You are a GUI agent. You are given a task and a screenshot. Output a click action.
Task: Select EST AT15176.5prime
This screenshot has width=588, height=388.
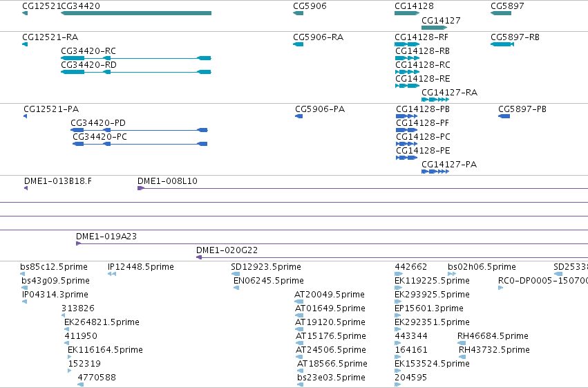coord(299,343)
